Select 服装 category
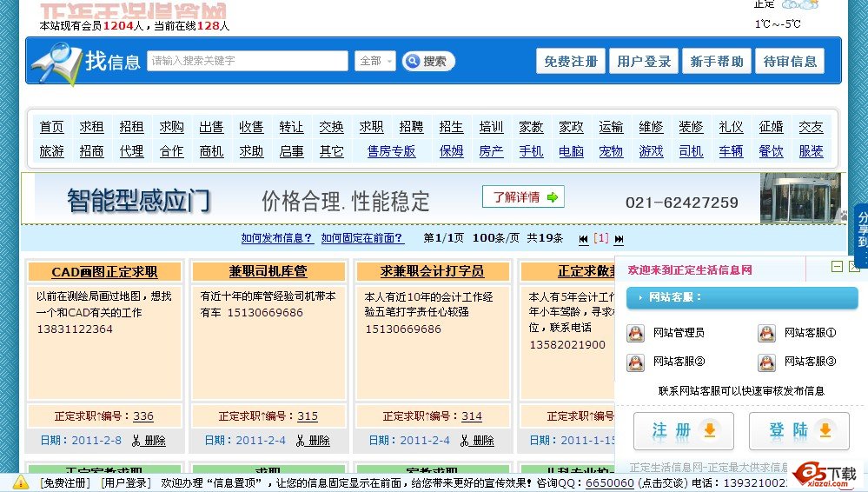Viewport: 868px width, 492px height. (811, 151)
